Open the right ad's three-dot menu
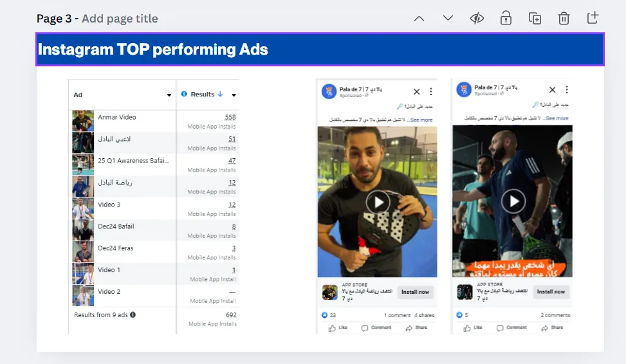This screenshot has height=364, width=626. pyautogui.click(x=567, y=89)
